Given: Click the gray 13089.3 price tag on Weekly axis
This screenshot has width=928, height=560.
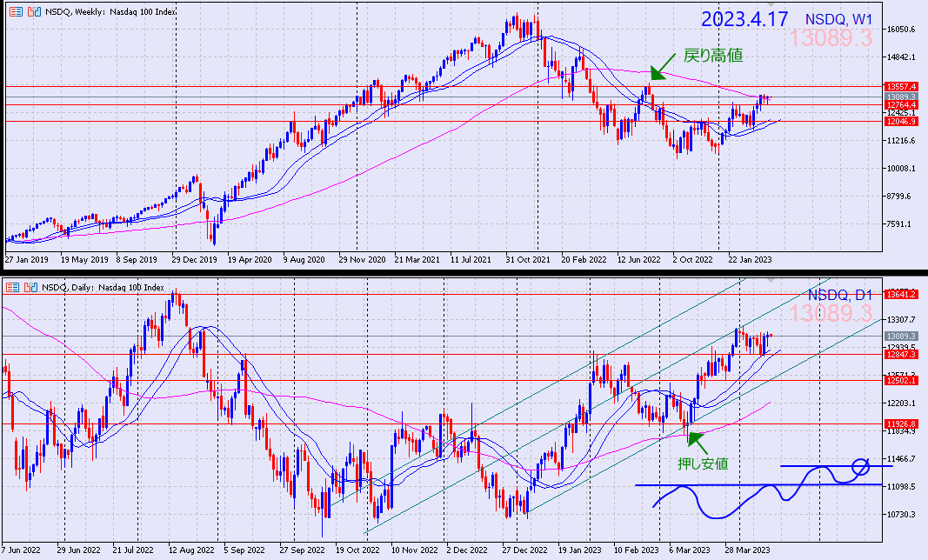Looking at the screenshot, I should [x=901, y=97].
